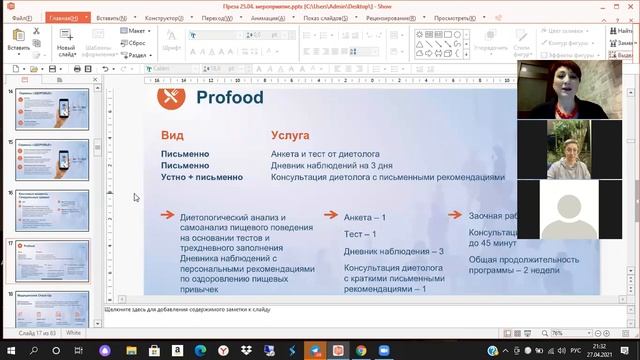Viewport: 640px width, 360px height.
Task: Switch to the outline tab in the thumbnail panel
Action: click(x=60, y=80)
